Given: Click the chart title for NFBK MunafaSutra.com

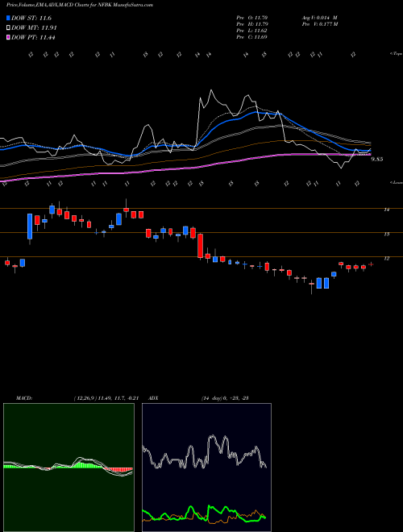Looking at the screenshot, I should click(x=80, y=5).
